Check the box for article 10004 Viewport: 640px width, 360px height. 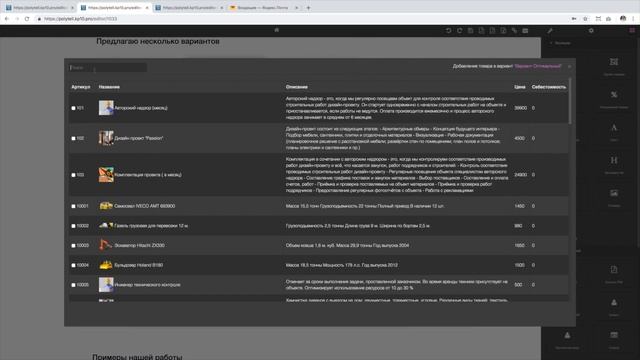pyautogui.click(x=73, y=265)
